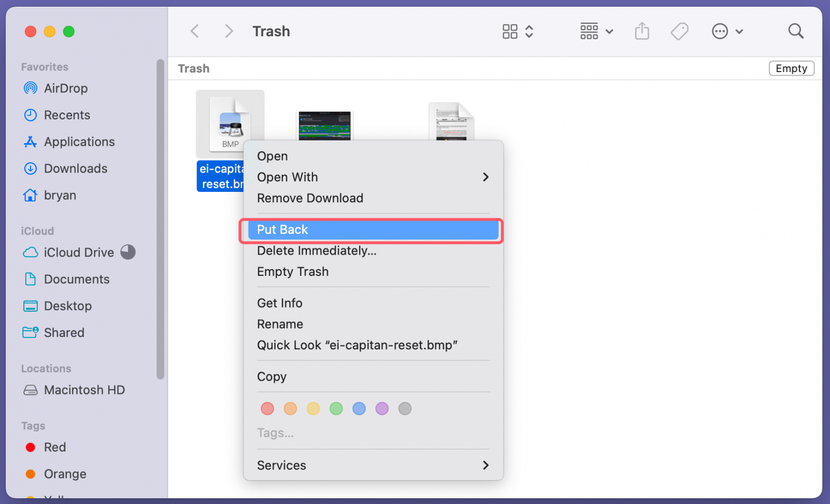Open the icon view switcher dropdown
This screenshot has width=830, height=504.
[517, 32]
